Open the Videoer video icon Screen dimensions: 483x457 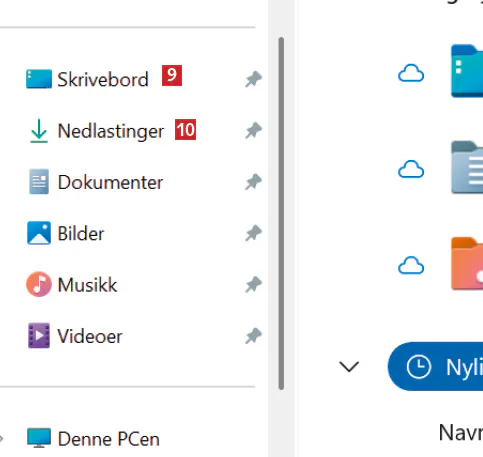39,335
